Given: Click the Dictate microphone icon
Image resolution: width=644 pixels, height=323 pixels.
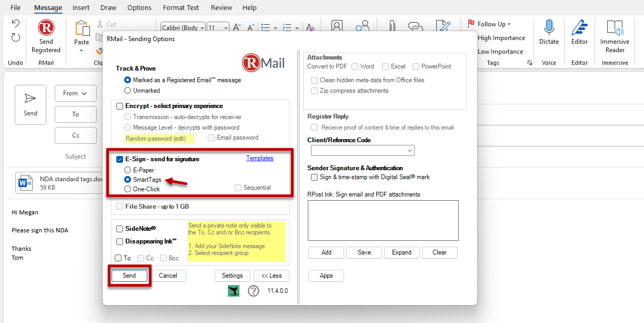Looking at the screenshot, I should coord(549,27).
